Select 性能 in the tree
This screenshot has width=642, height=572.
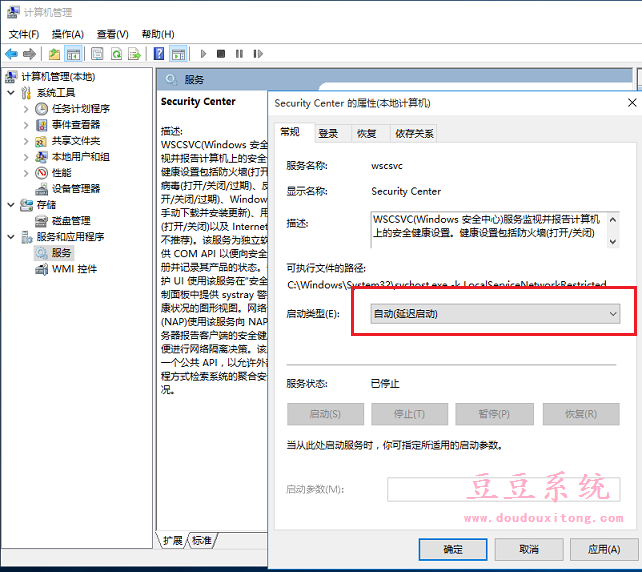61,173
